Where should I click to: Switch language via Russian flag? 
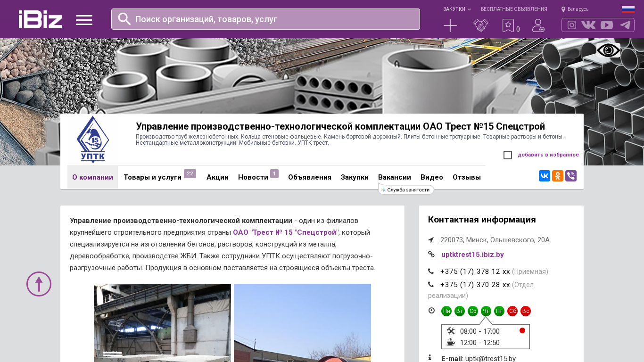tap(628, 9)
